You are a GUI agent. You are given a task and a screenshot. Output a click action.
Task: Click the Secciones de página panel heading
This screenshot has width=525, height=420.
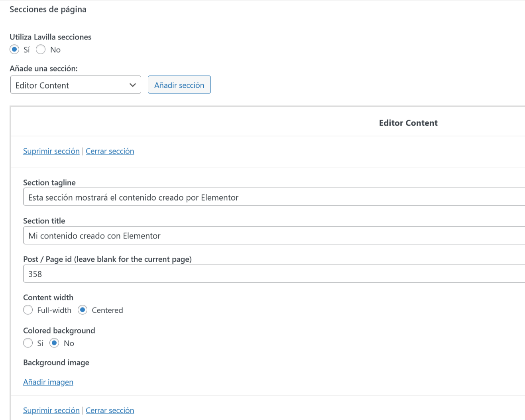[48, 9]
